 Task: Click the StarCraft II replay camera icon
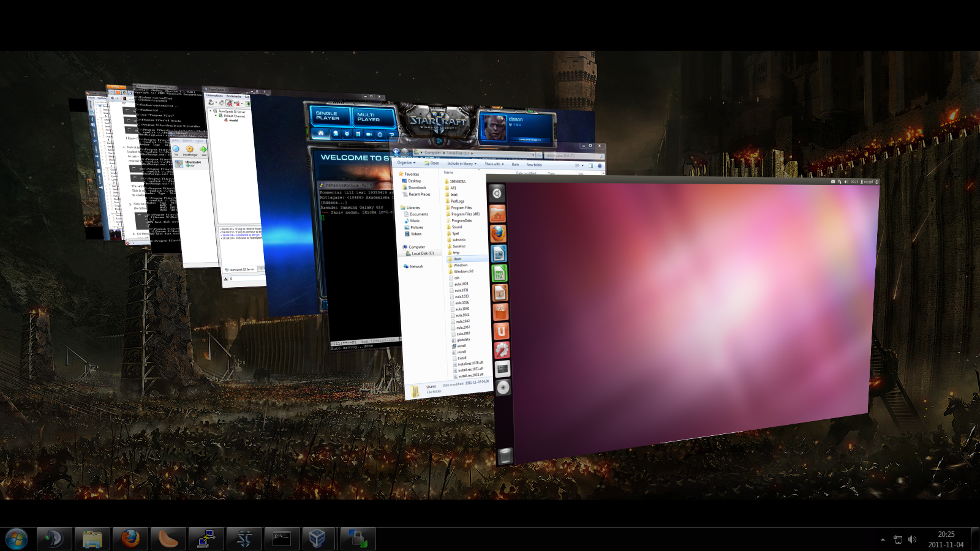(369, 134)
